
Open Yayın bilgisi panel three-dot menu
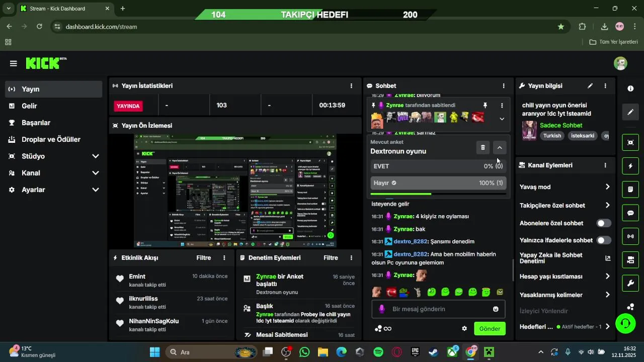tap(605, 86)
